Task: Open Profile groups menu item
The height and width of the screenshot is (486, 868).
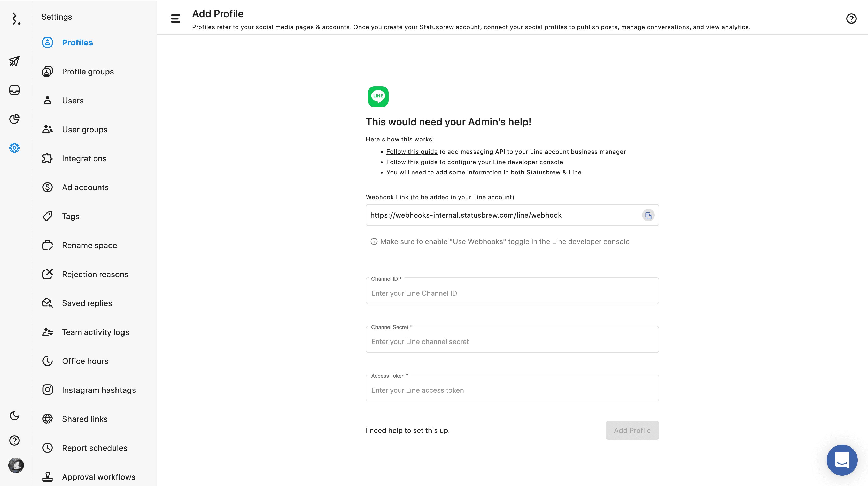Action: point(88,72)
